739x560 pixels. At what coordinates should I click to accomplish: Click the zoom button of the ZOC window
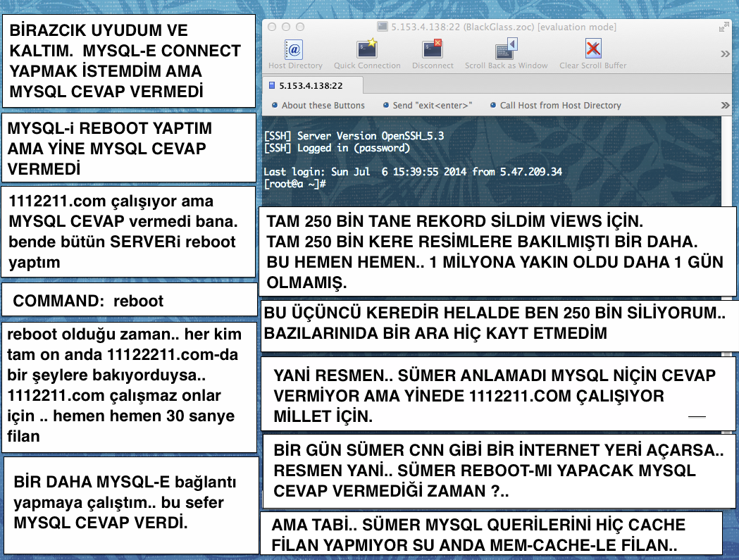(300, 27)
